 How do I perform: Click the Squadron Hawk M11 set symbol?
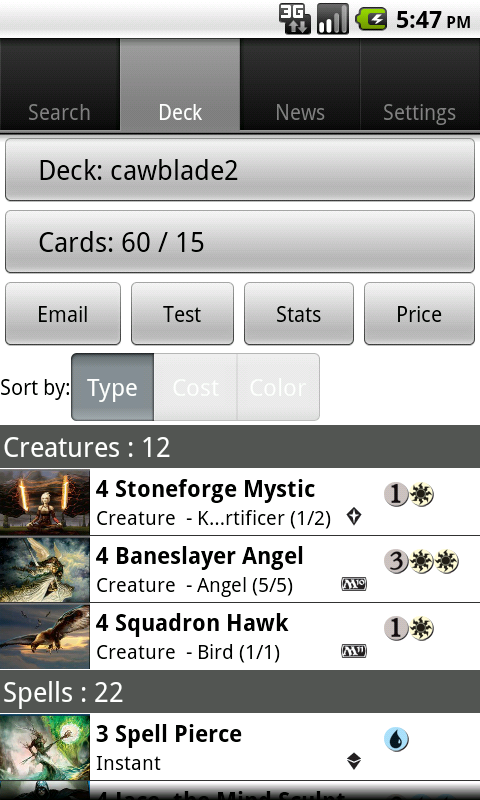pos(353,651)
